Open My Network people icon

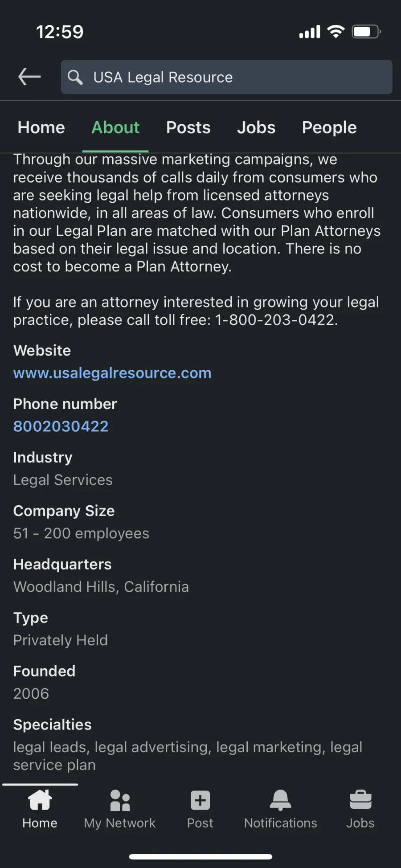coord(120,800)
